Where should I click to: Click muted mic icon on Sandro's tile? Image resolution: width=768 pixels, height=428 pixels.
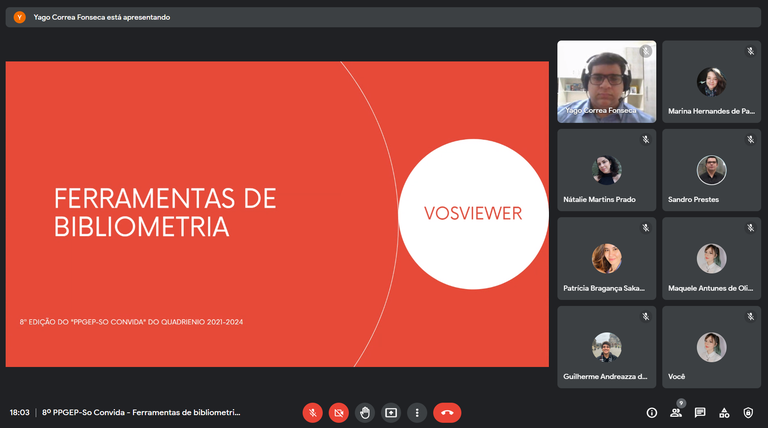750,140
